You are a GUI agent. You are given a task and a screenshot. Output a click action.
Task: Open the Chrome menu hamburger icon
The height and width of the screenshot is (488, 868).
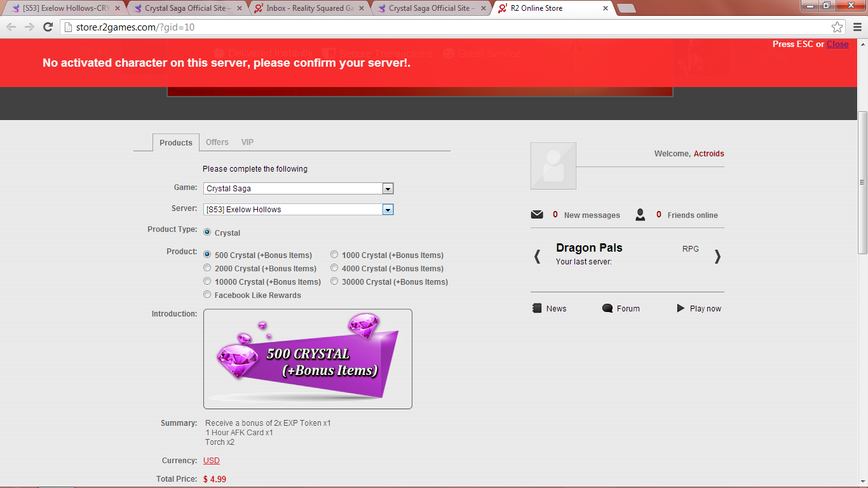click(857, 27)
